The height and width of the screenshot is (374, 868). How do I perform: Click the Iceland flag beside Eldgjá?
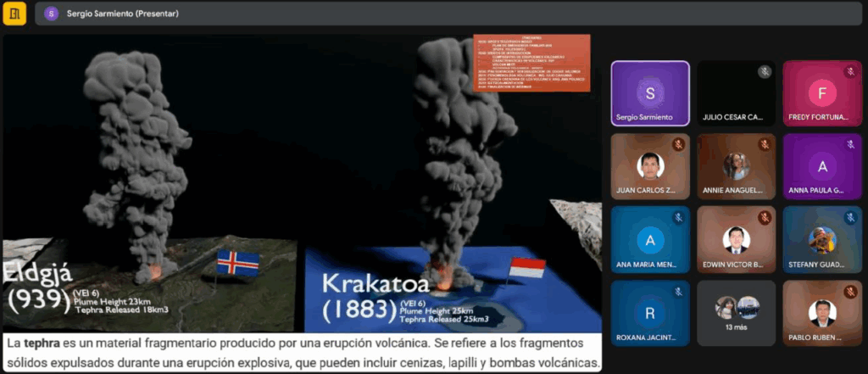click(237, 264)
